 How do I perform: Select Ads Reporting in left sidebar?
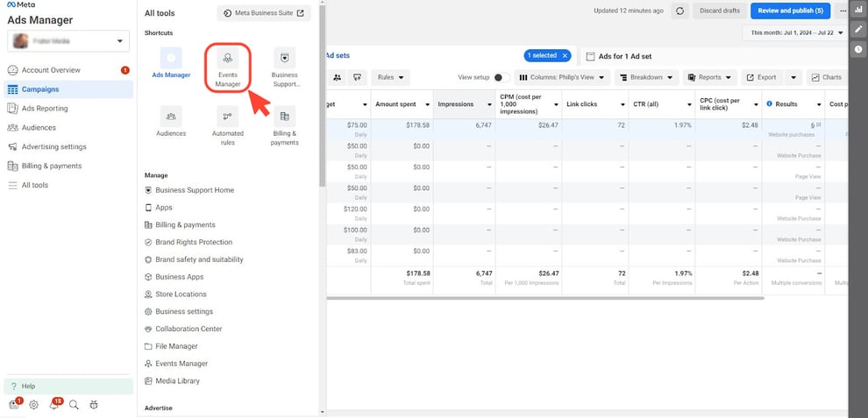[x=44, y=109]
